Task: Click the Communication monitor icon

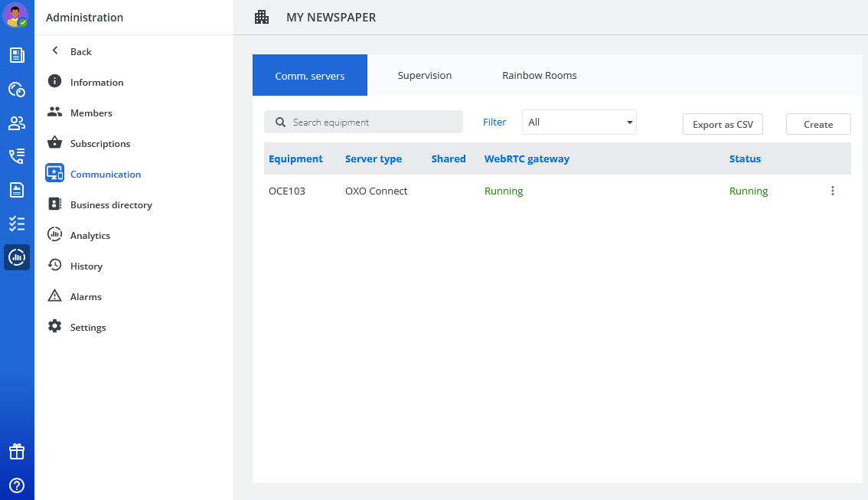Action: [x=55, y=173]
